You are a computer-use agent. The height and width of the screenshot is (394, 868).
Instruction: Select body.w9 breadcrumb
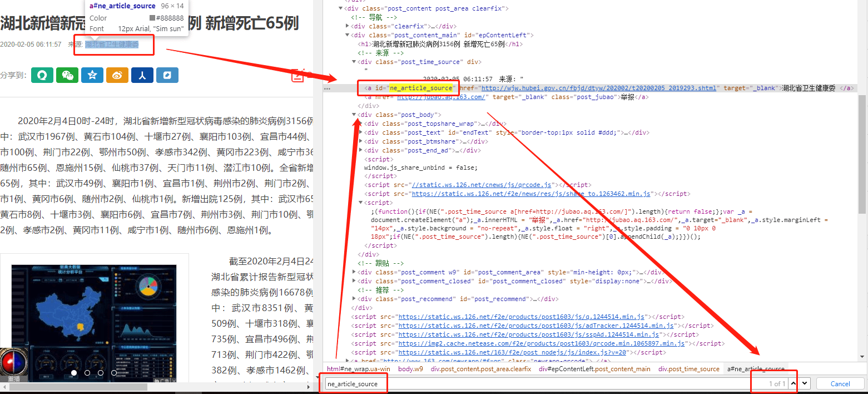[410, 369]
